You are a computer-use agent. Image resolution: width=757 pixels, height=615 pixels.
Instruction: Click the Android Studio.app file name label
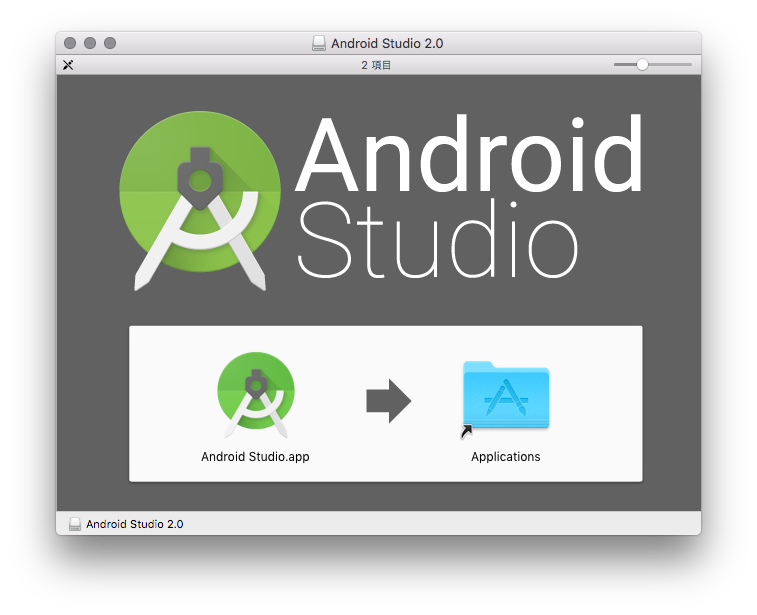[x=255, y=457]
